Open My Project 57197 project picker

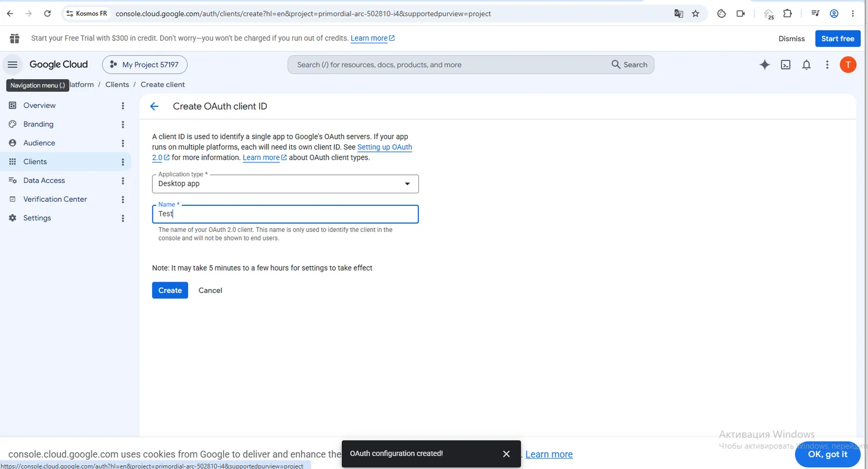click(x=145, y=65)
